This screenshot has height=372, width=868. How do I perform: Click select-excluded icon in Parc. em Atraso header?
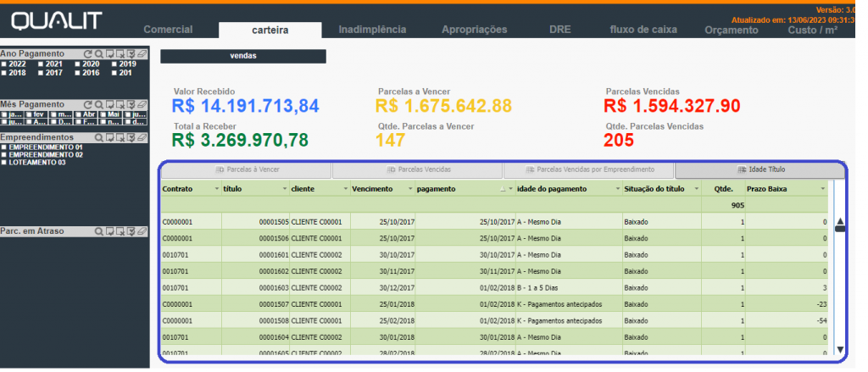click(120, 232)
